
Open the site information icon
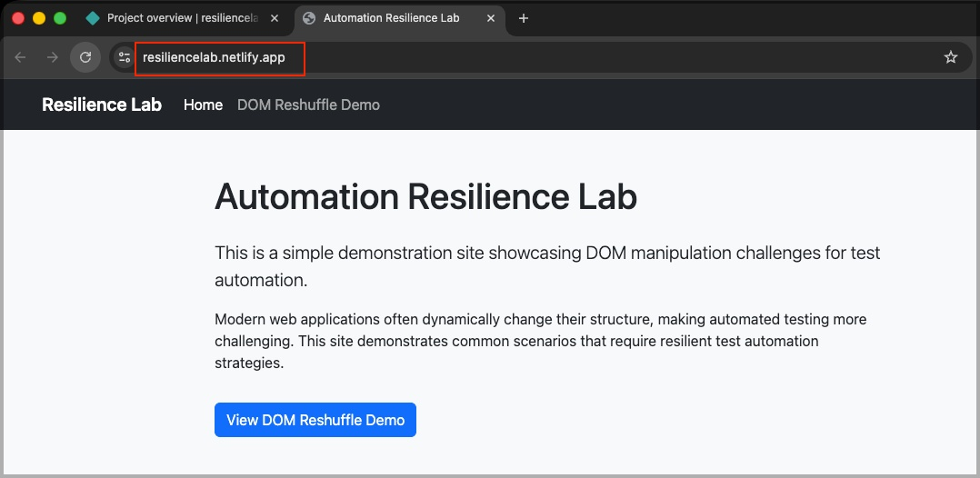click(x=125, y=57)
